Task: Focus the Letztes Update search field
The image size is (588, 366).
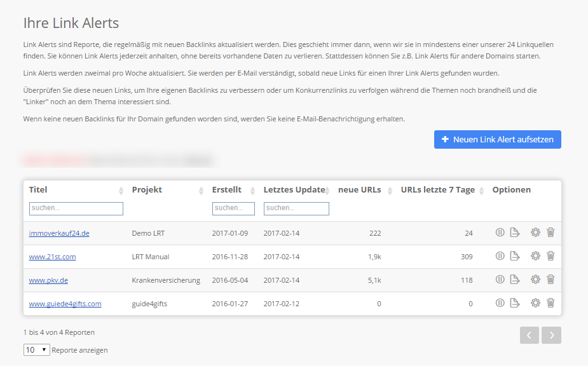Action: (296, 208)
